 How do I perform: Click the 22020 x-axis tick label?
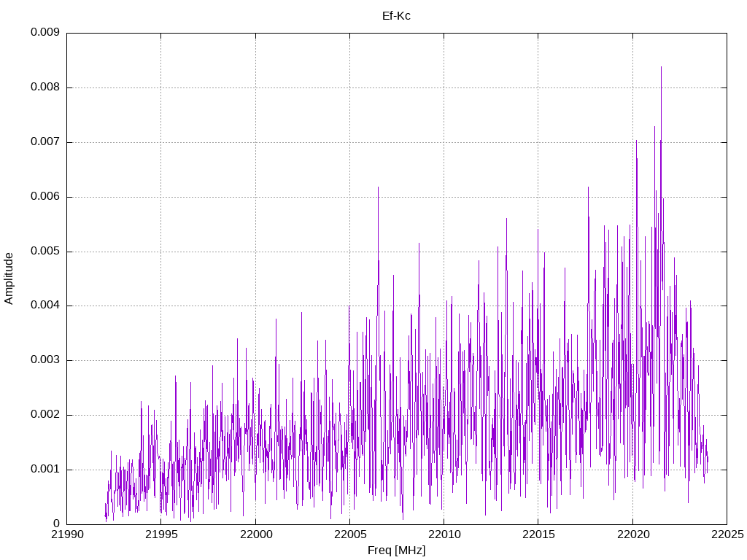tap(632, 534)
